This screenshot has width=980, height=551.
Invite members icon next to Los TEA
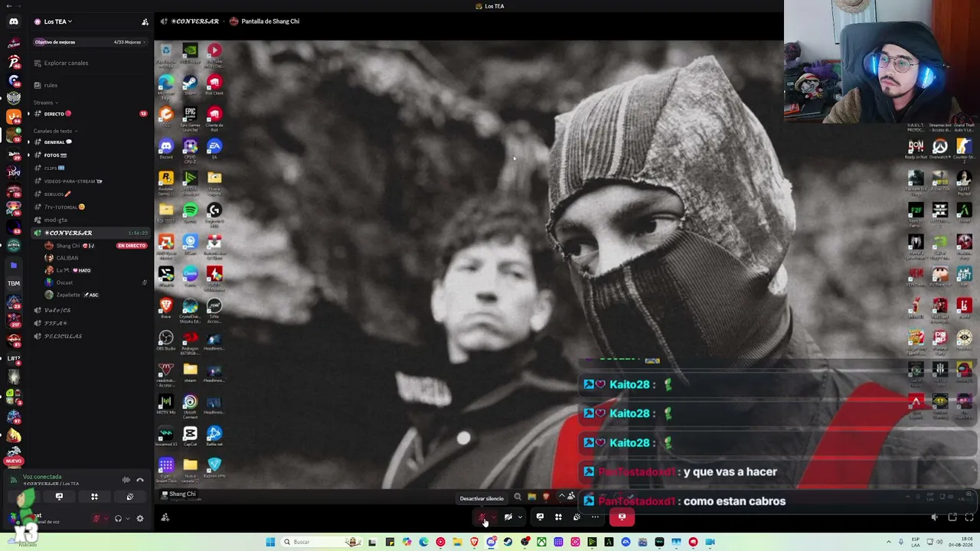point(145,21)
